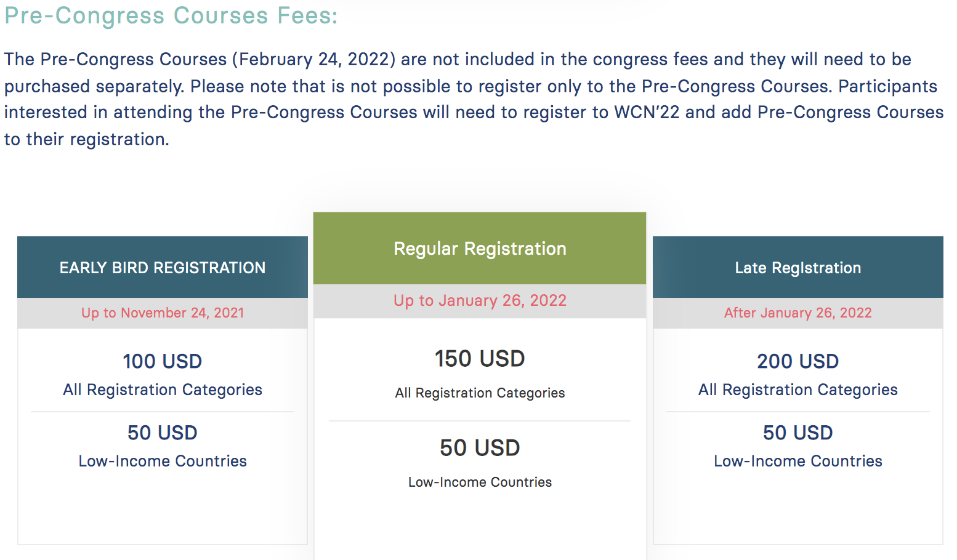Screen dimensions: 957x560
Task: Click the Up to November 24, 2021 date
Action: click(x=163, y=313)
